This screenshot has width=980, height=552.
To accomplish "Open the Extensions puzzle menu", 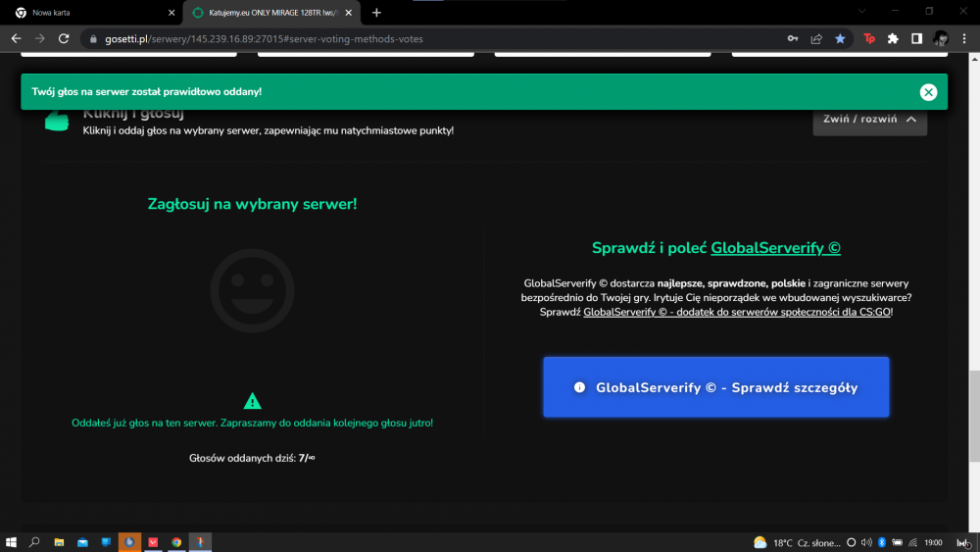I will click(893, 39).
